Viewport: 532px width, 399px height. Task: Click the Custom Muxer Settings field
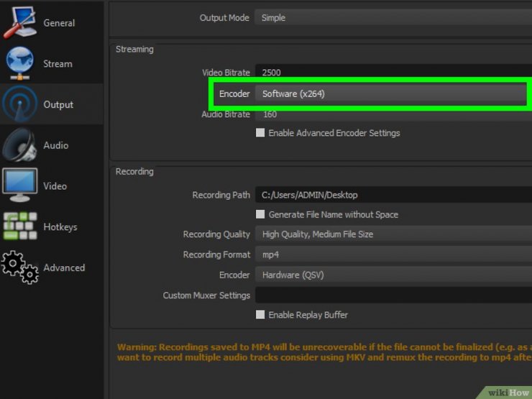[393, 295]
